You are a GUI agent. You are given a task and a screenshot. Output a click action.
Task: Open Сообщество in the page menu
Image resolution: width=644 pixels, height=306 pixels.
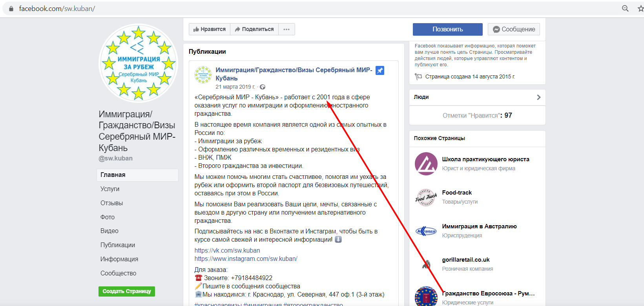119,273
